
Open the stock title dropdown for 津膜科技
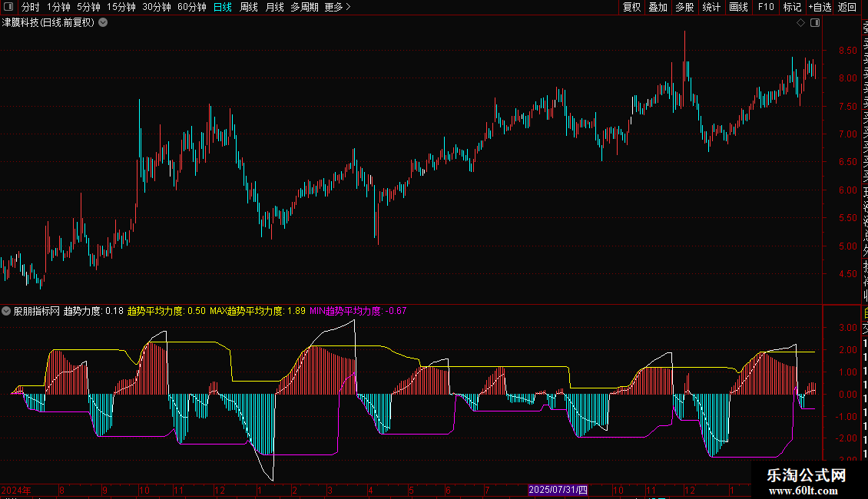tap(103, 23)
